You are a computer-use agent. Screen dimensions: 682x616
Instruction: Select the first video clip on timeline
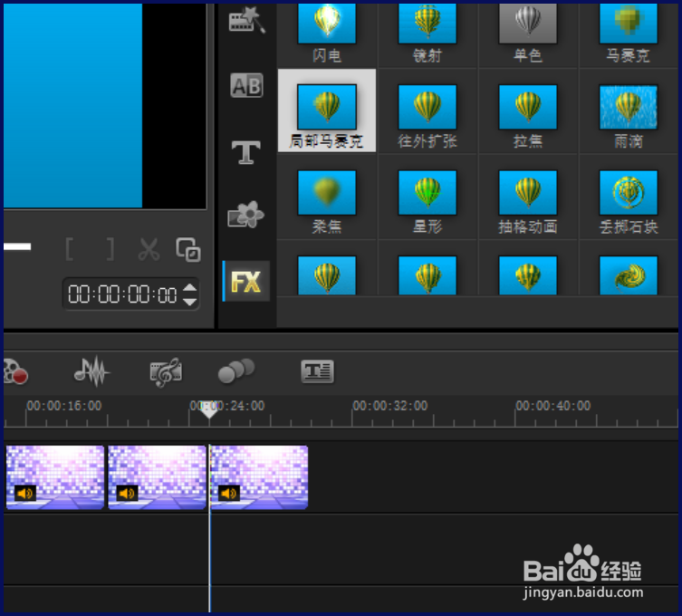click(55, 476)
